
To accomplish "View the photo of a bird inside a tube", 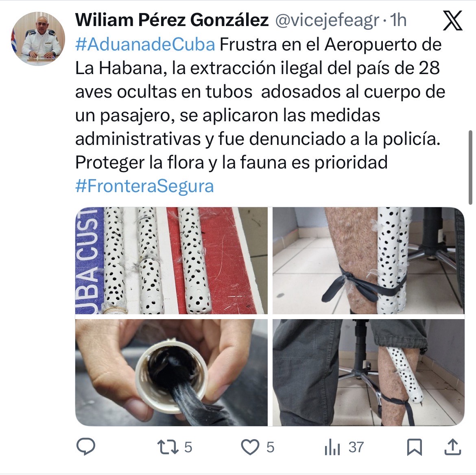I will [x=172, y=372].
